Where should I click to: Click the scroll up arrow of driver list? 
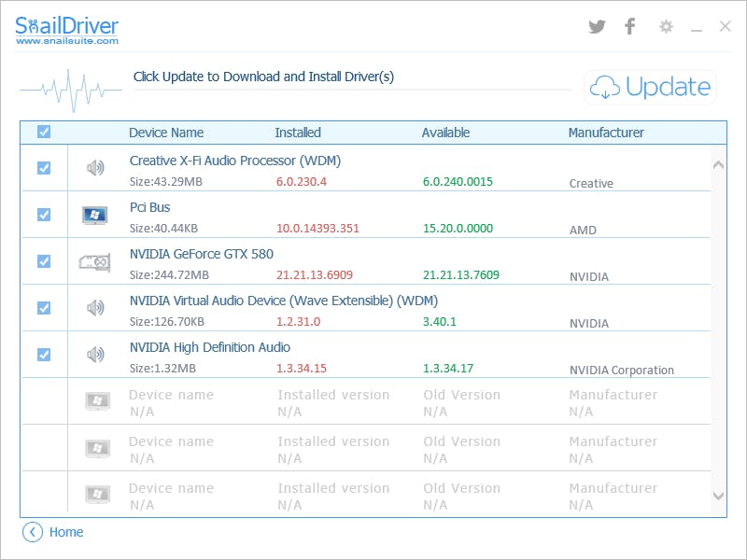718,165
